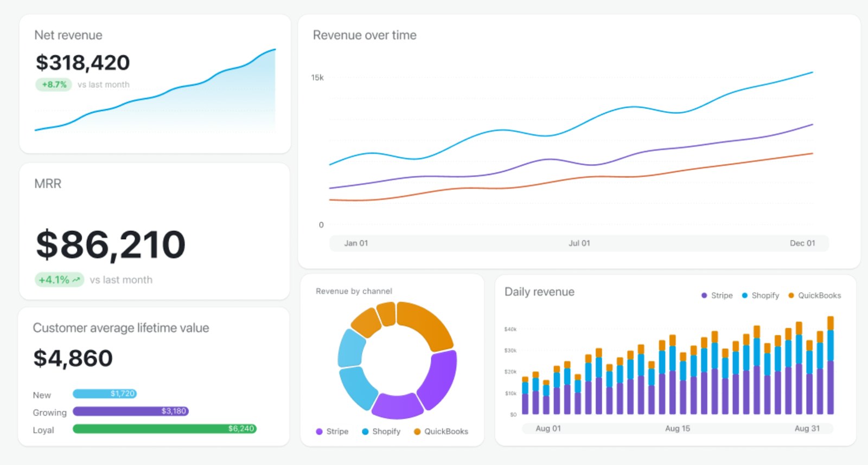Click the $20k y-axis label
Screen dimensions: 868x465
tap(510, 372)
